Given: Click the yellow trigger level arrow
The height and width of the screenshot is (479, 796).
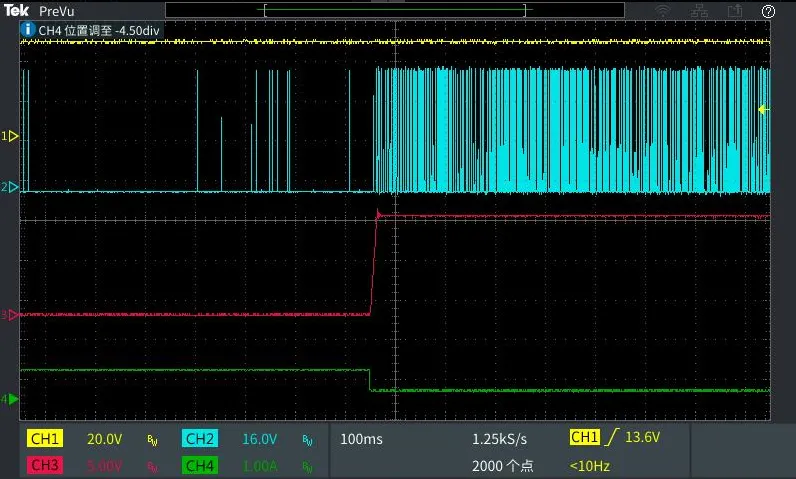Looking at the screenshot, I should point(764,109).
